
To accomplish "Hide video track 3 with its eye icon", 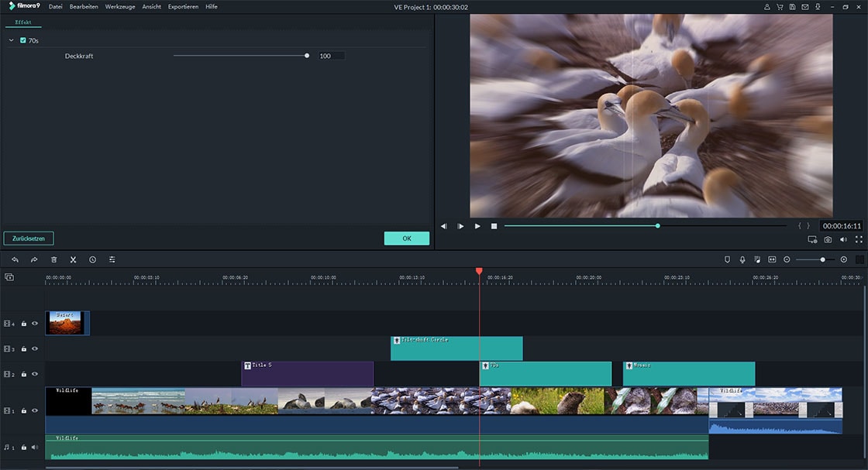I will [x=35, y=349].
